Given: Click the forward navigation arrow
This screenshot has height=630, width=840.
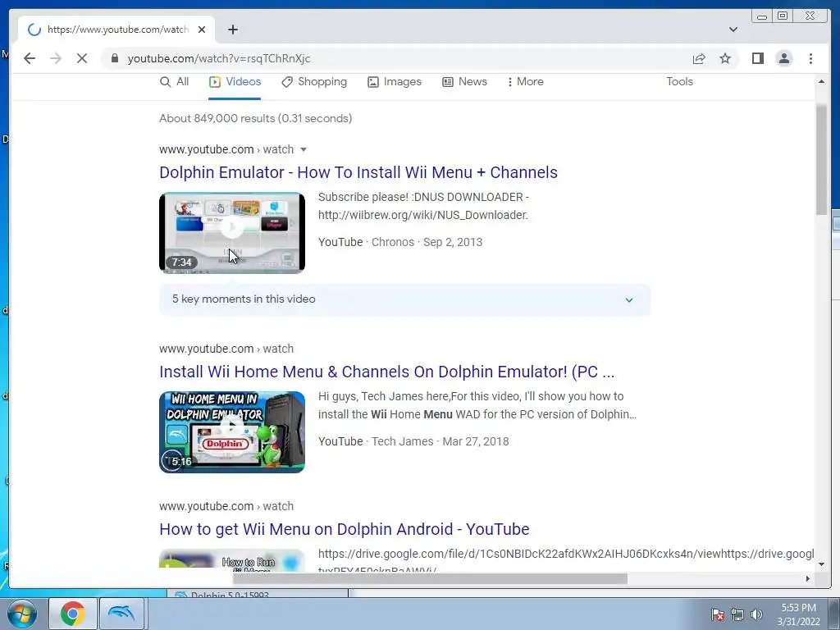Looking at the screenshot, I should pos(56,58).
